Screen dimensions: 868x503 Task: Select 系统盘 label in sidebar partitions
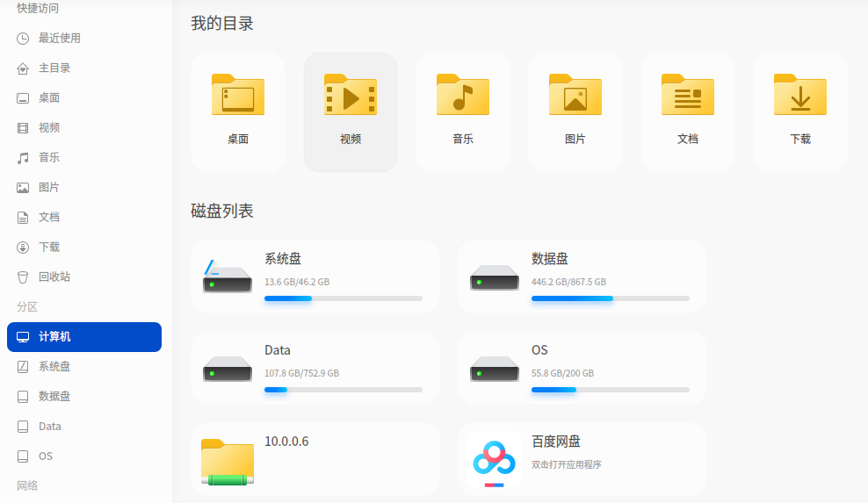pyautogui.click(x=54, y=367)
